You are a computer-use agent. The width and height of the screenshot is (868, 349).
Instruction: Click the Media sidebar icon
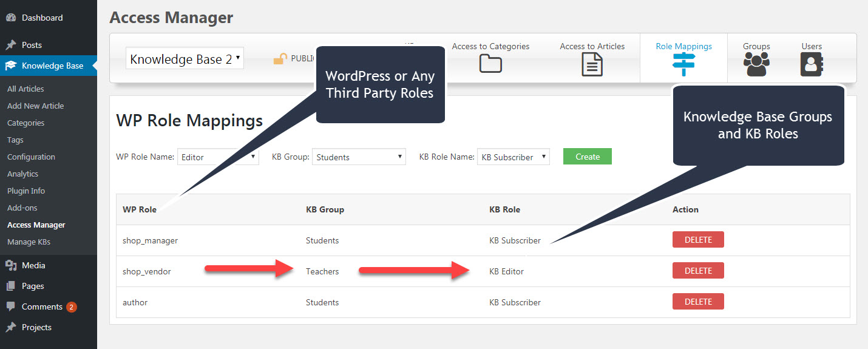(11, 265)
